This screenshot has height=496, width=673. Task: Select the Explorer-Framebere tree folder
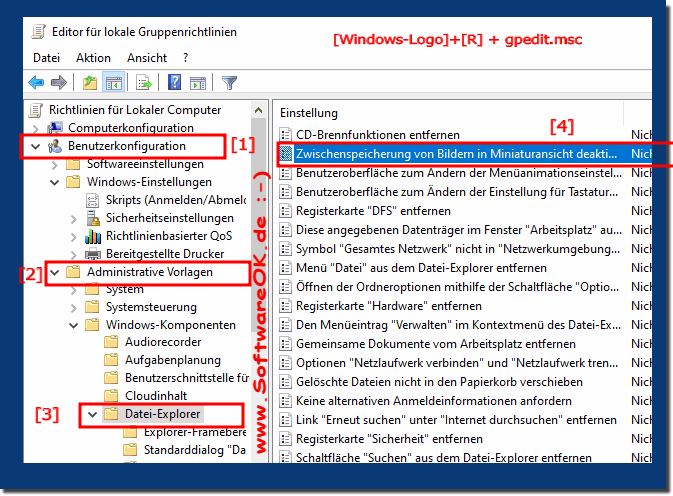coord(195,432)
